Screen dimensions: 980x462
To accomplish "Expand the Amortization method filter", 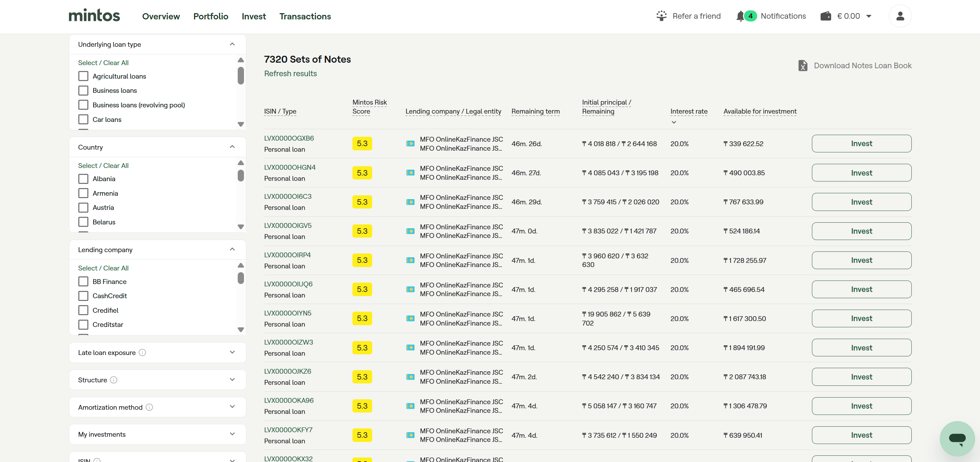I will (x=232, y=407).
